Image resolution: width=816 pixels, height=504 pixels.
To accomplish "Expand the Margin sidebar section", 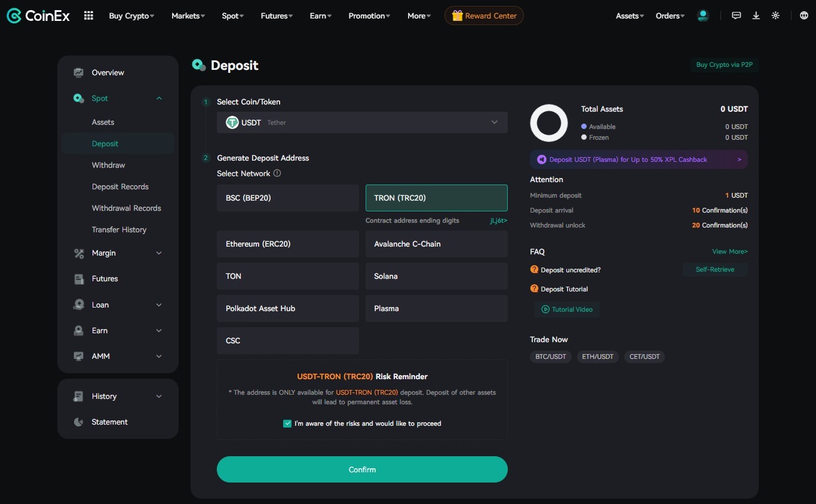I will [118, 253].
